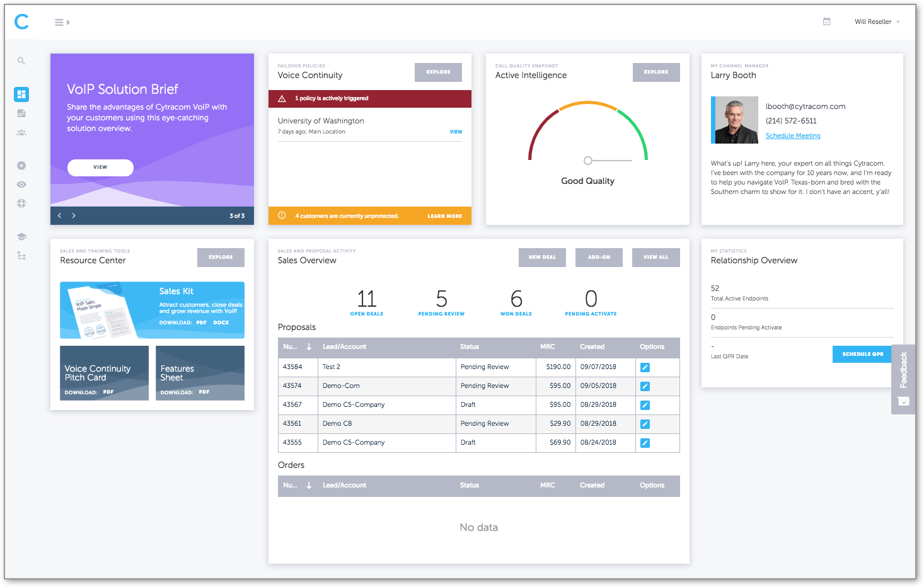Click the MRC header in Proposals table
Viewport: 924px width, 587px height.
point(548,347)
